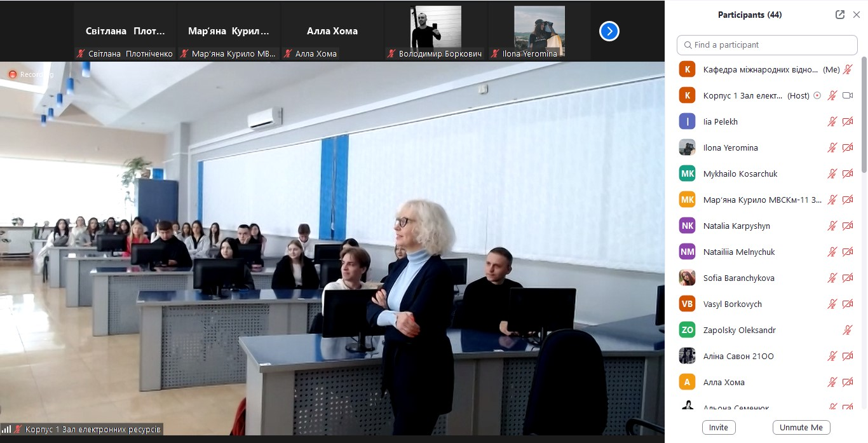Select Мар'яна Курило video thumbnail
The height and width of the screenshot is (443, 868).
229,31
